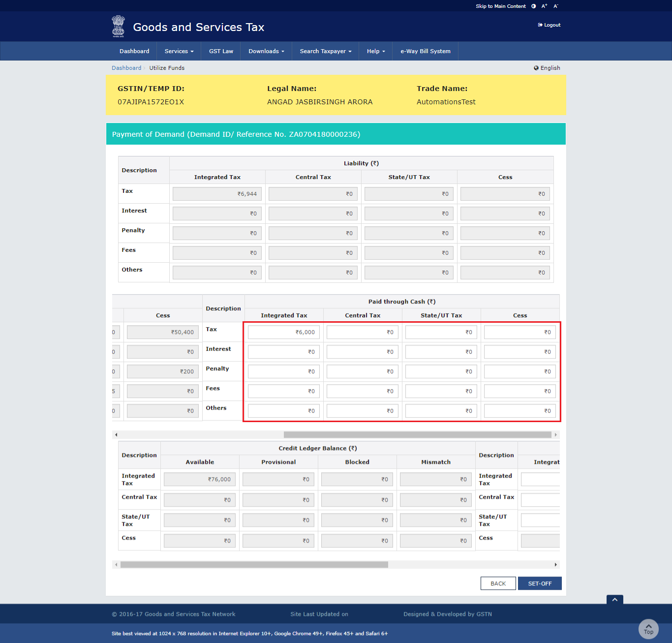Open the e-Way Bill System menu item

point(425,51)
